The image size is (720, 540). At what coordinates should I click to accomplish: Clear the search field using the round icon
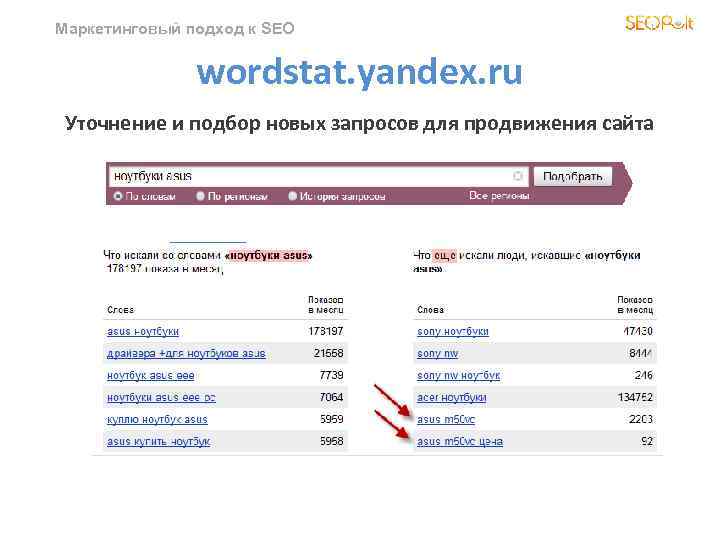pyautogui.click(x=518, y=176)
